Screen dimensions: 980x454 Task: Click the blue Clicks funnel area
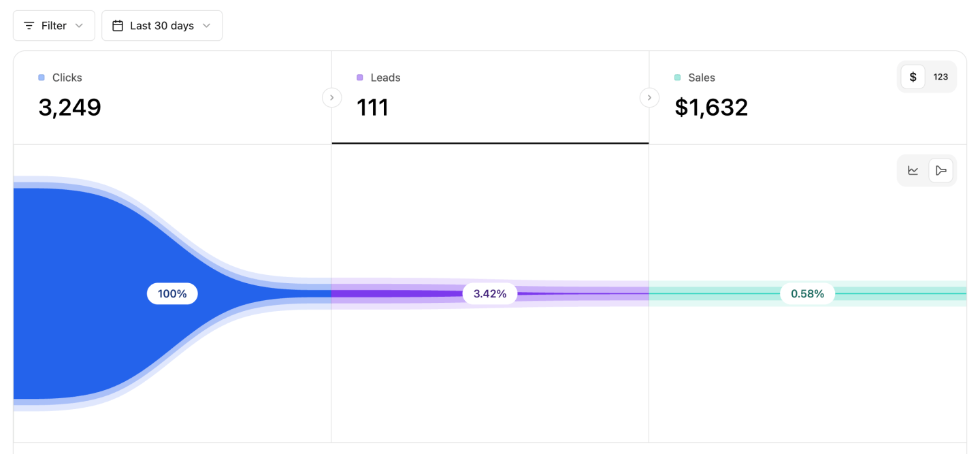pyautogui.click(x=82, y=293)
